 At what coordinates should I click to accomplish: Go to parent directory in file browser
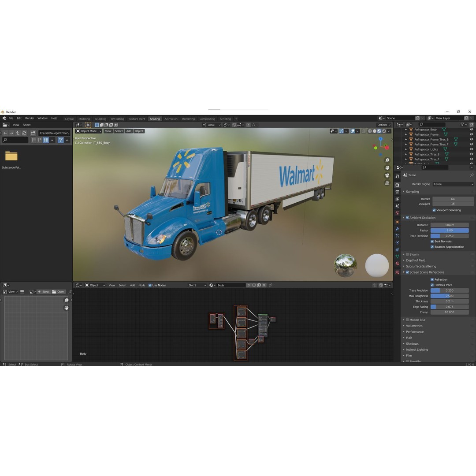(x=18, y=133)
